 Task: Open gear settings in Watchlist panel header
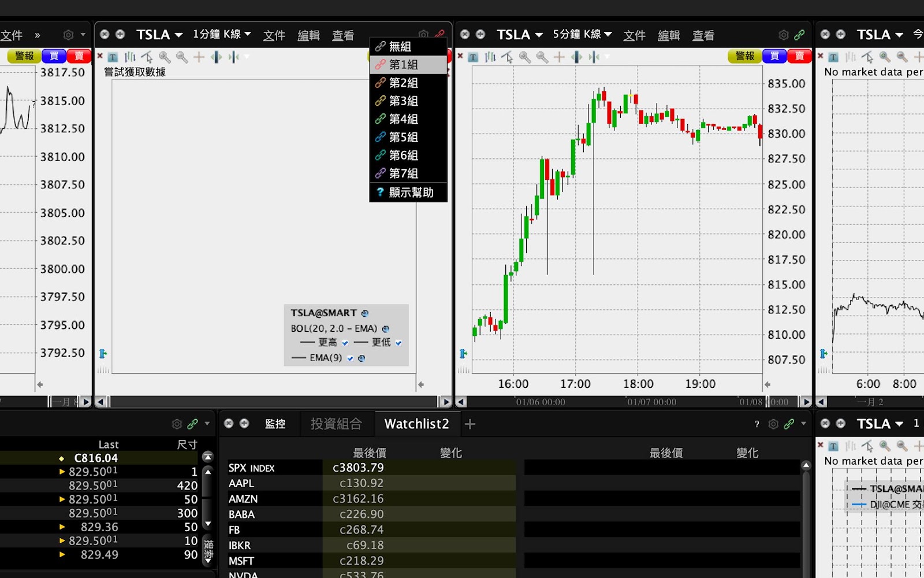tap(773, 424)
